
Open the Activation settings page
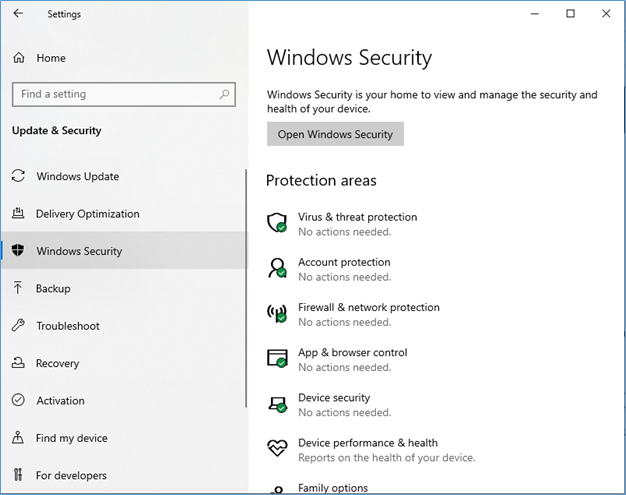click(124, 400)
